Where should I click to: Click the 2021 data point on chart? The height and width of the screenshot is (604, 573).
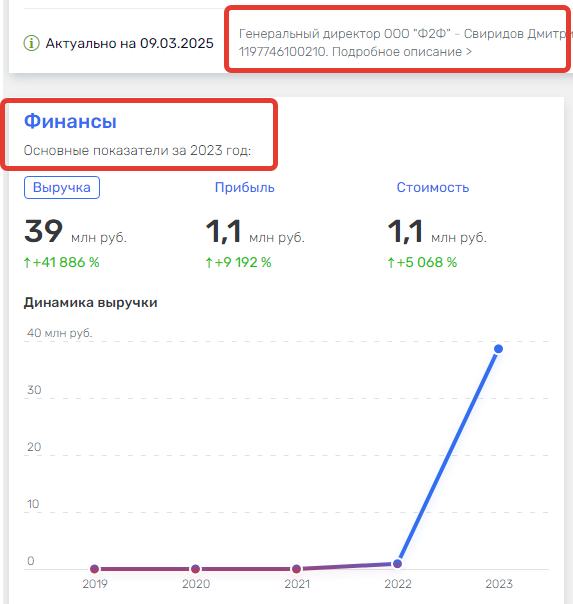pyautogui.click(x=296, y=569)
